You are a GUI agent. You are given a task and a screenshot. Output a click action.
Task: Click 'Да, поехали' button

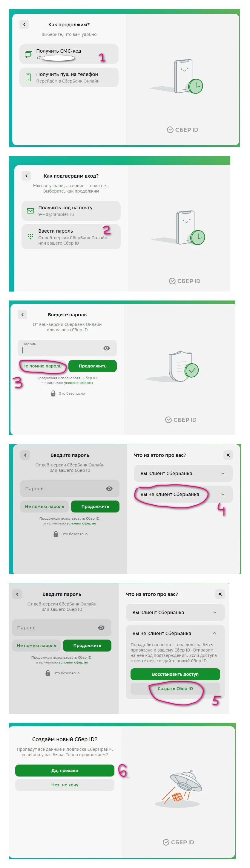(65, 771)
